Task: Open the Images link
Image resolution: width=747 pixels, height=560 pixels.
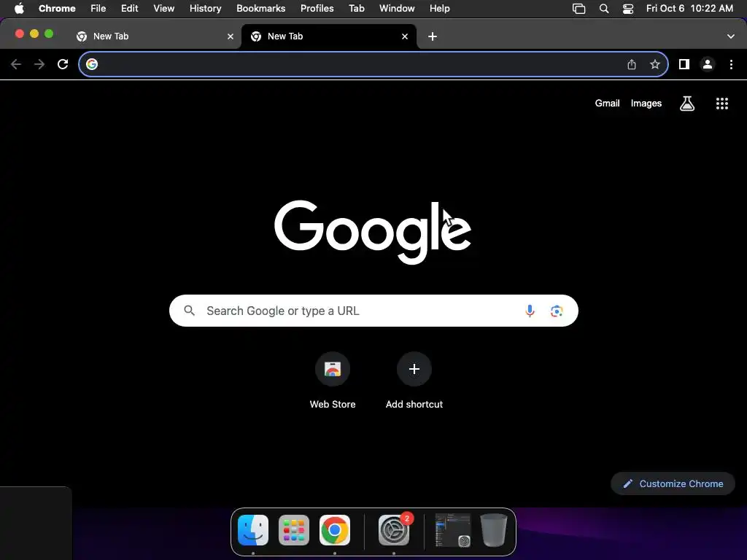Action: [646, 104]
